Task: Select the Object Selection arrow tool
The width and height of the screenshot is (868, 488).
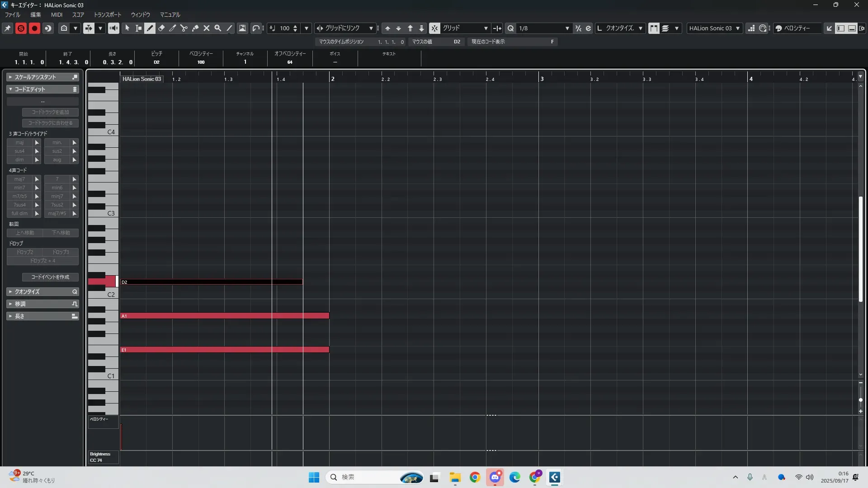Action: [127, 28]
